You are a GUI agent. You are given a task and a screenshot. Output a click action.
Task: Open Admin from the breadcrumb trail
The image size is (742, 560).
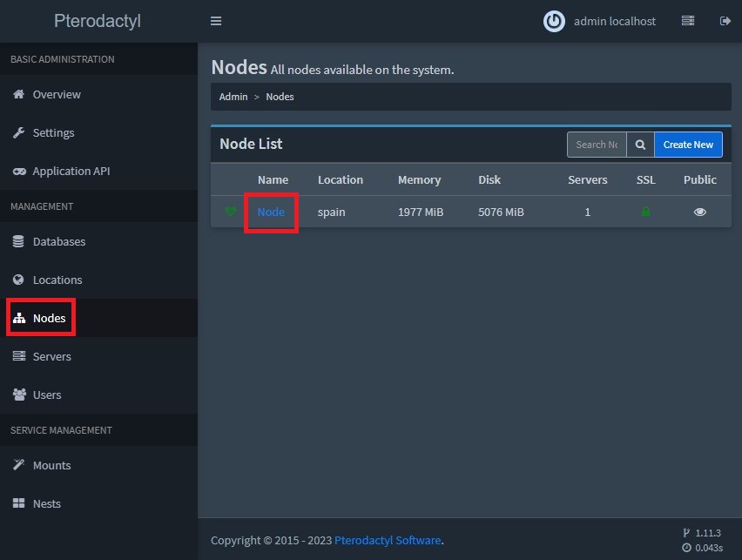pos(233,97)
